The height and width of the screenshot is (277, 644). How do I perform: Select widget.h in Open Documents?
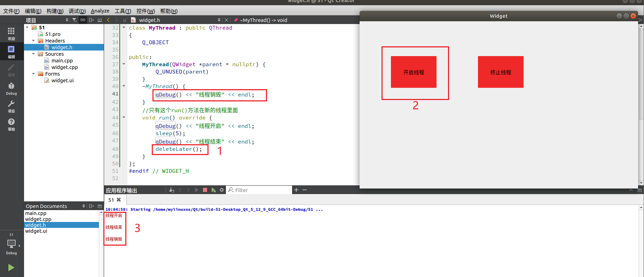pos(62,225)
